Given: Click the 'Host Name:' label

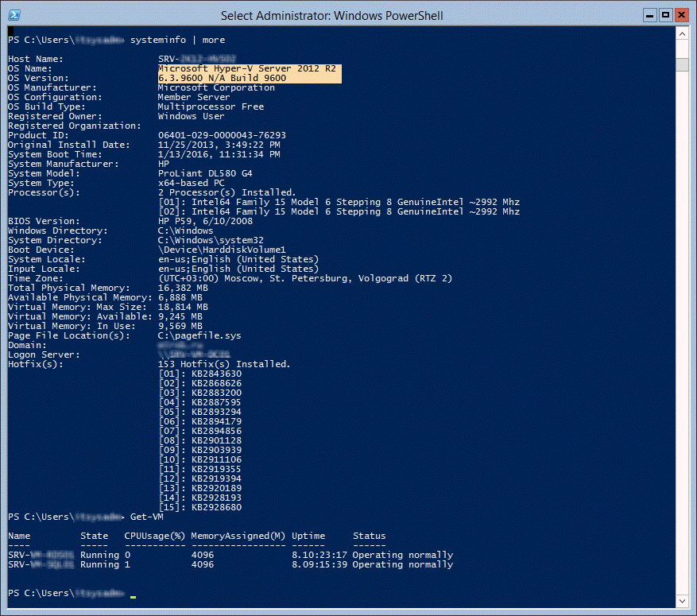Looking at the screenshot, I should pyautogui.click(x=36, y=59).
